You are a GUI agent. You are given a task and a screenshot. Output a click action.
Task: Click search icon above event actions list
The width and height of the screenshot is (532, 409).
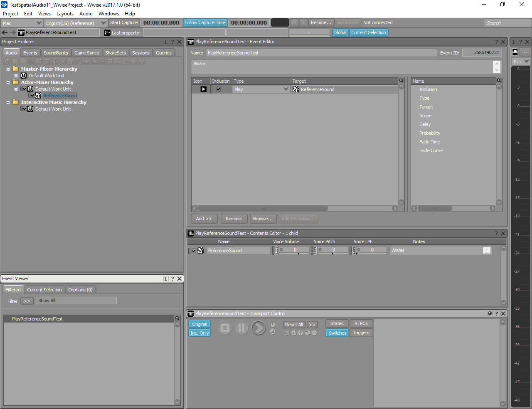point(401,81)
